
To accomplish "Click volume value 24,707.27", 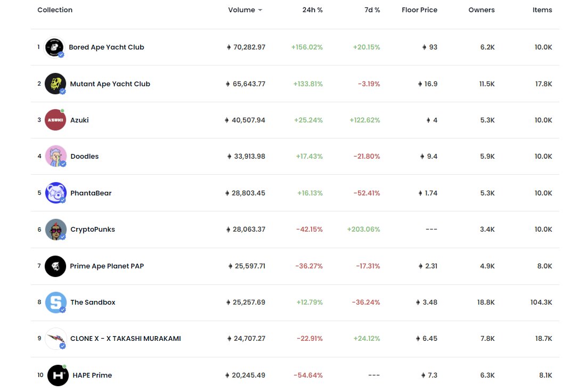I will [x=250, y=339].
